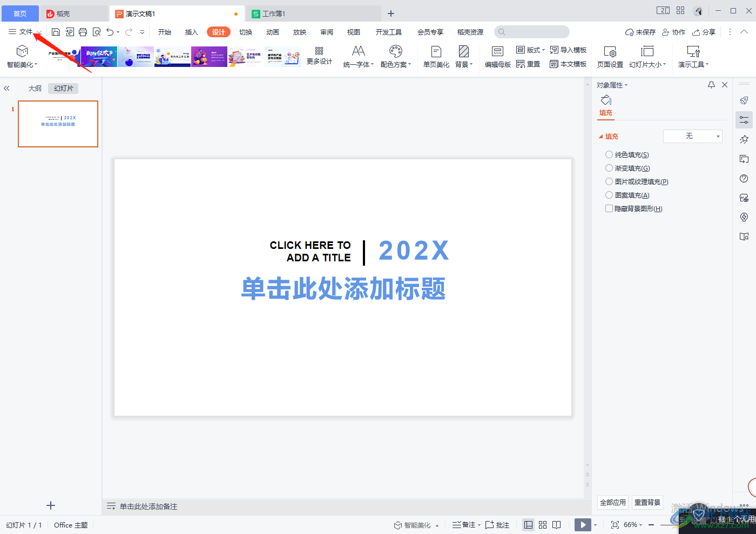Click the Redo arrow icon
This screenshot has width=756, height=534.
pyautogui.click(x=129, y=32)
